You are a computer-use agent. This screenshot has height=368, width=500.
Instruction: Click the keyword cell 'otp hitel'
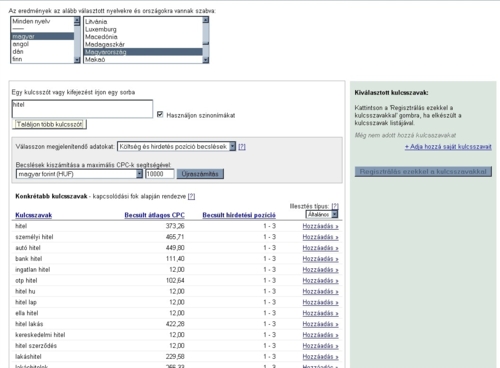26,281
